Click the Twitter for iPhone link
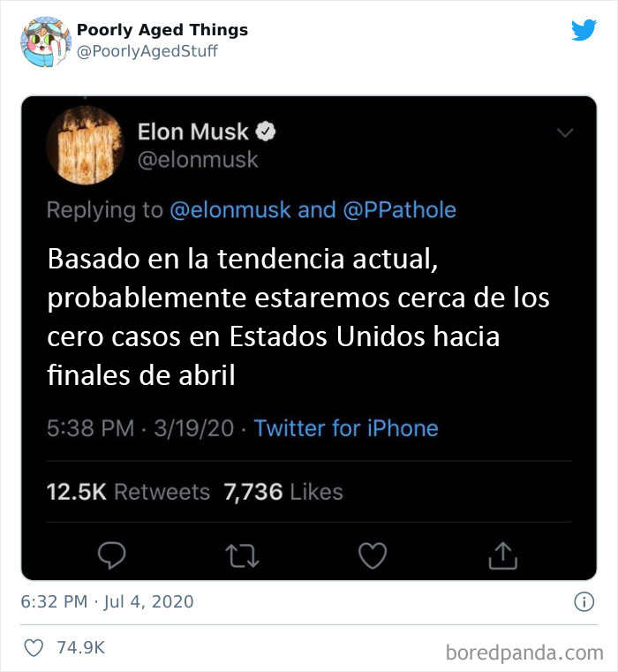This screenshot has height=672, width=618. pos(346,428)
